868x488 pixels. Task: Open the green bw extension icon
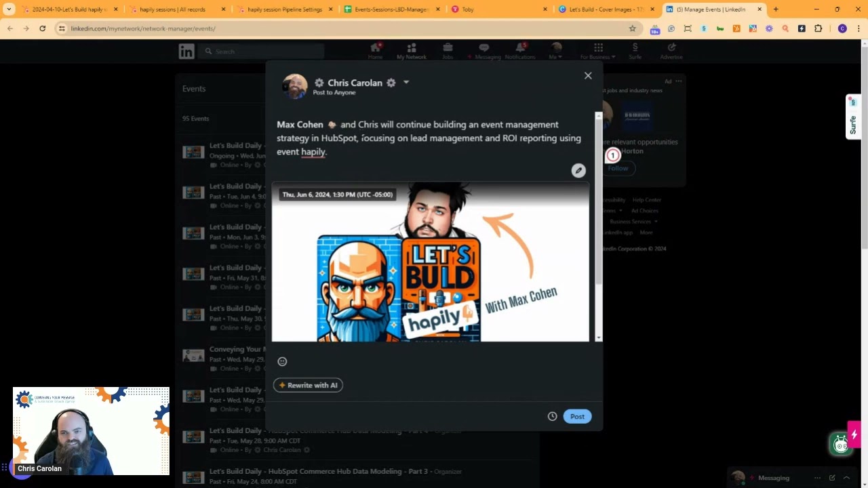point(720,28)
